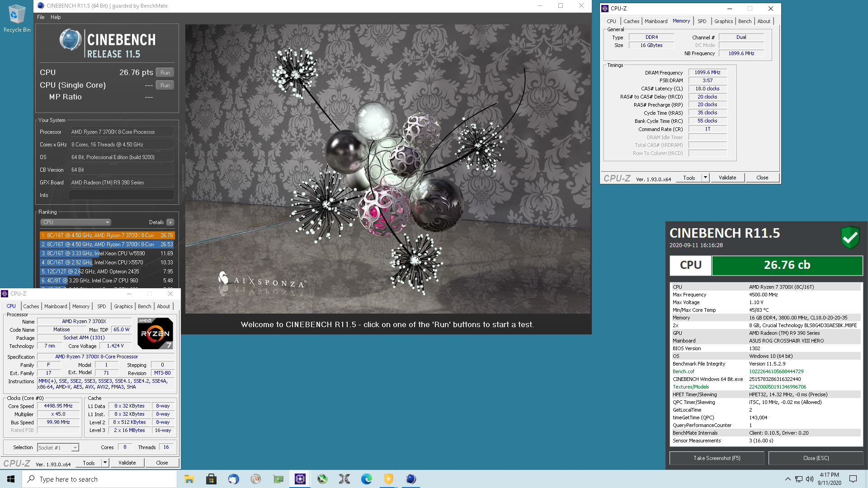Open Graphics tab in bottom CPU-Z window
The height and width of the screenshot is (488, 868).
(123, 306)
